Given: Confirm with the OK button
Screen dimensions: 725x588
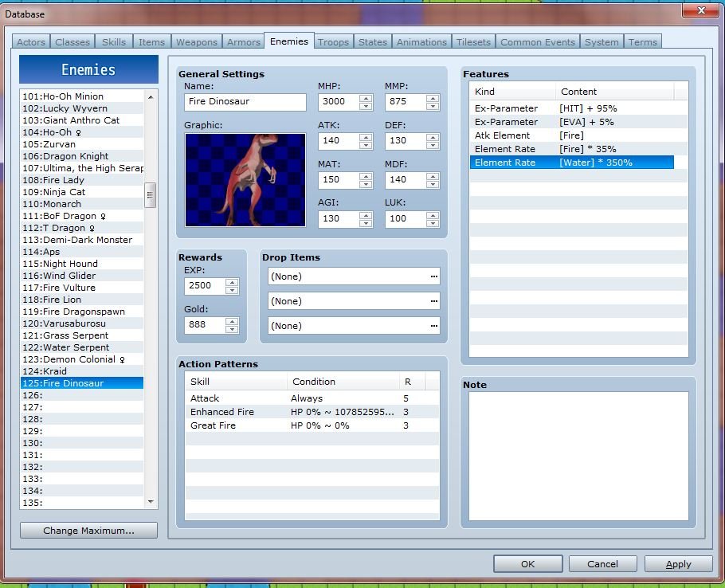Looking at the screenshot, I should [527, 564].
